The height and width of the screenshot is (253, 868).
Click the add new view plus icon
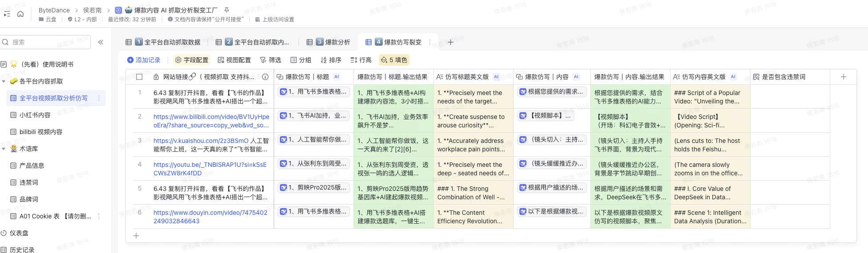pyautogui.click(x=450, y=42)
